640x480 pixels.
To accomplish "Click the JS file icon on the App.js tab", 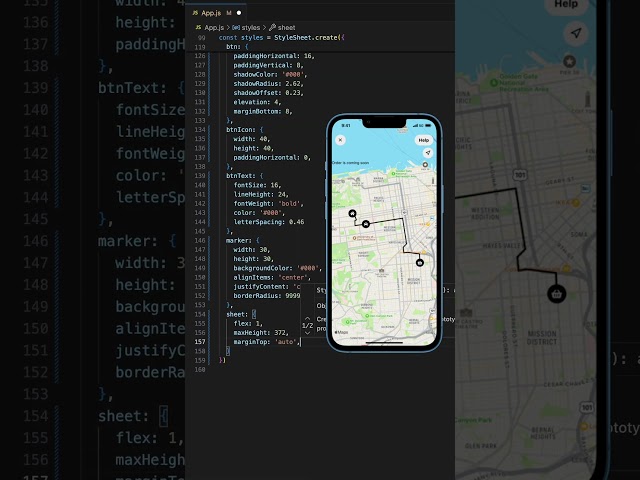I will coord(195,13).
